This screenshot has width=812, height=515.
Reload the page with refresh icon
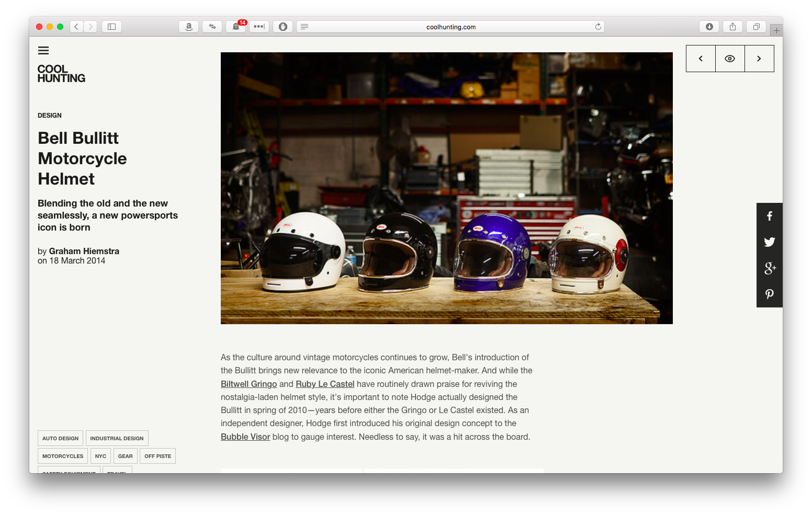[x=598, y=27]
